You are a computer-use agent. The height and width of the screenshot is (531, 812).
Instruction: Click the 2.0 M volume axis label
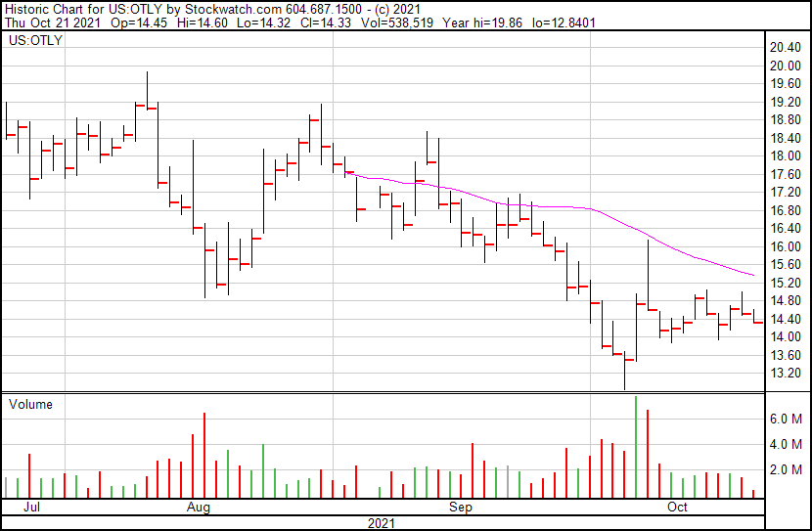tap(786, 469)
